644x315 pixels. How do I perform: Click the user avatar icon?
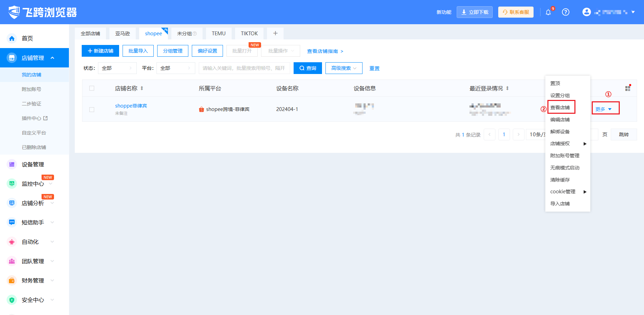coord(586,12)
